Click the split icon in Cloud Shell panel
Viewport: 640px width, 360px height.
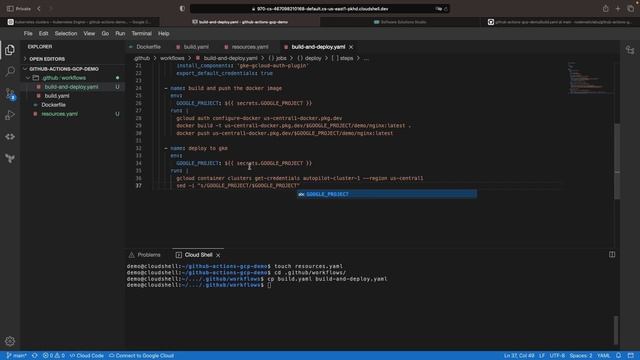coord(612,254)
